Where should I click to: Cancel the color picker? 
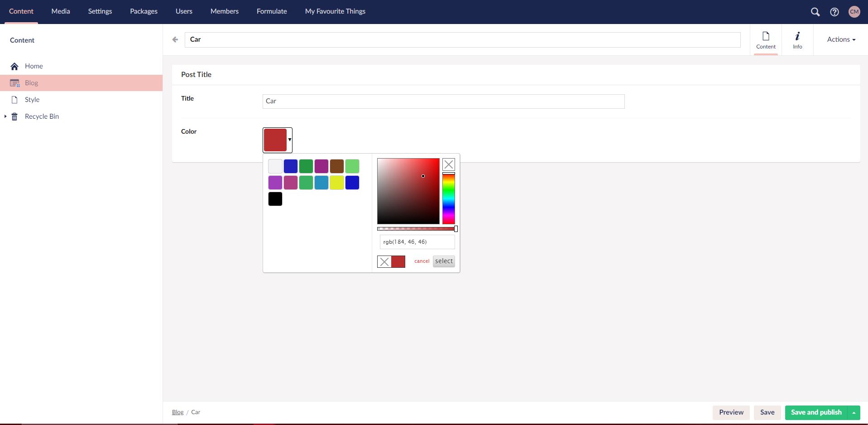(422, 261)
